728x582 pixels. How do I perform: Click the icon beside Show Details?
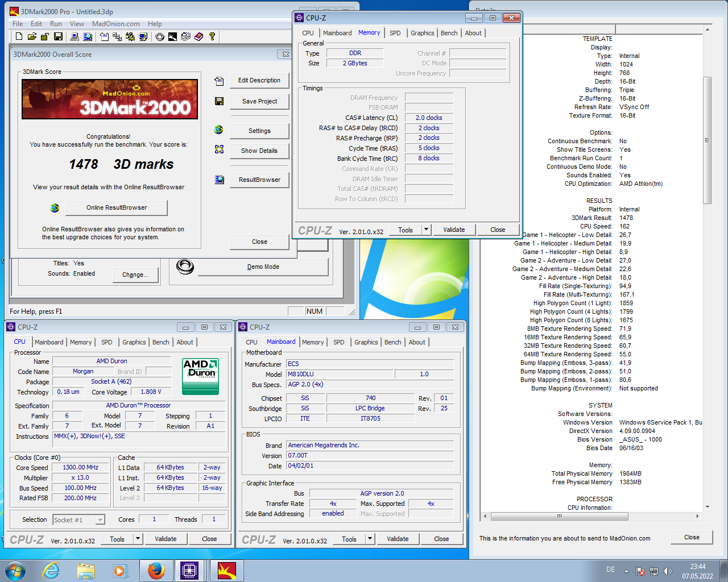click(x=219, y=149)
